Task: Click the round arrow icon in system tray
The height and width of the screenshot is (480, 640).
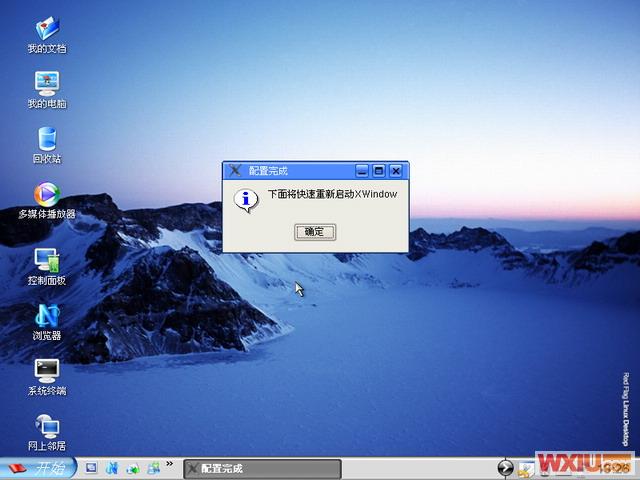Action: point(506,468)
